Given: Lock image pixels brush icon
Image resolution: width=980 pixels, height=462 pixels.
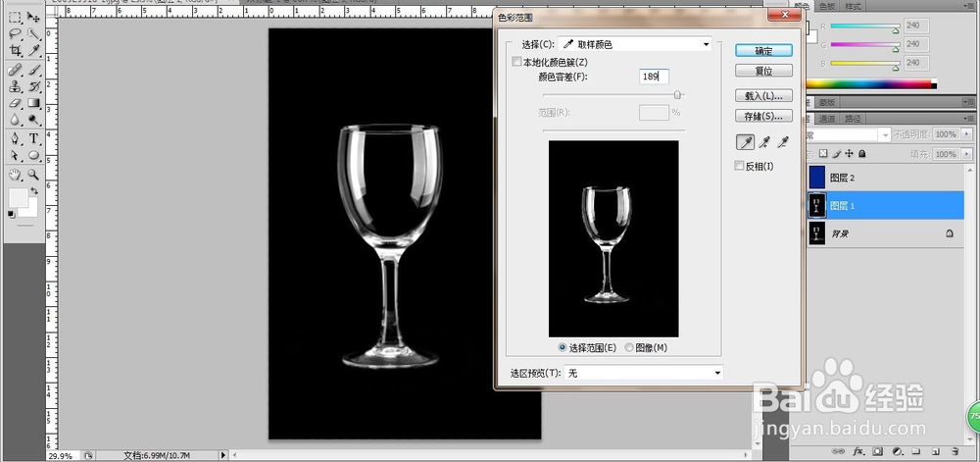Looking at the screenshot, I should click(836, 153).
